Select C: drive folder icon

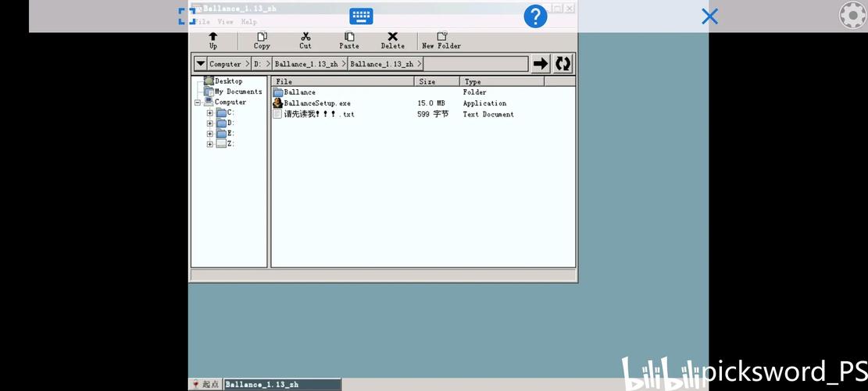(221, 113)
